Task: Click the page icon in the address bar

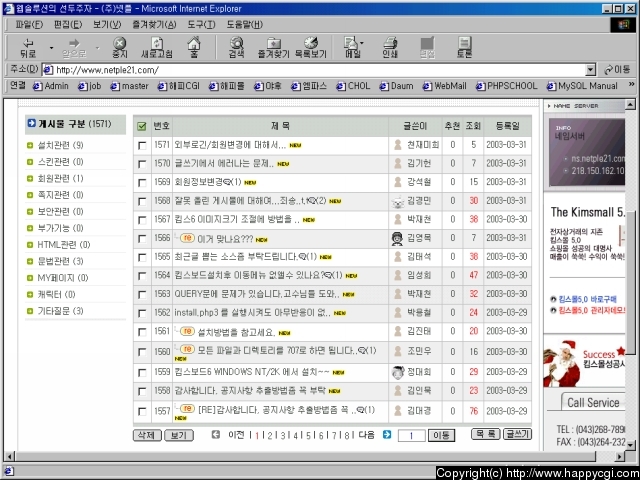Action: coord(48,70)
